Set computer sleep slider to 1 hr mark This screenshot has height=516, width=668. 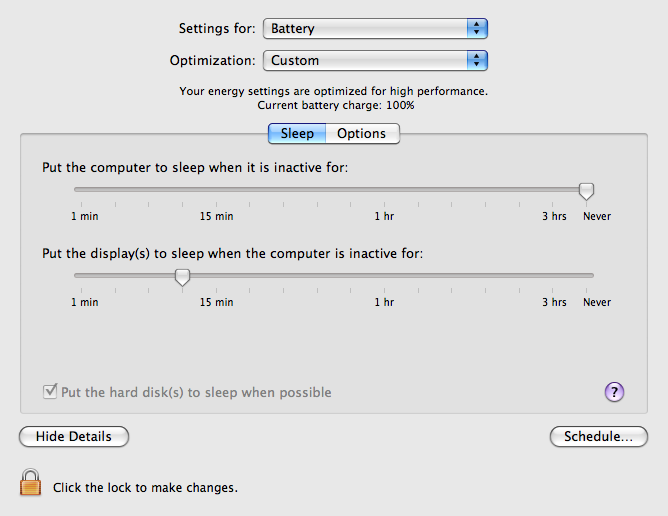pyautogui.click(x=384, y=190)
